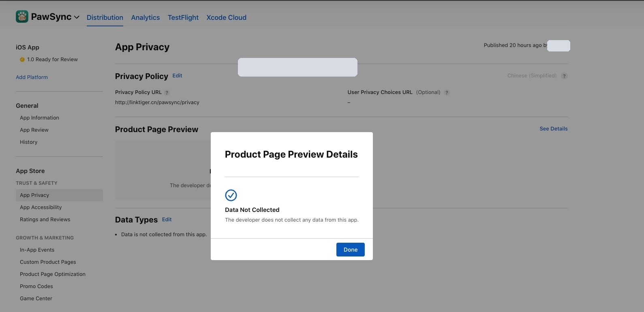Image resolution: width=644 pixels, height=312 pixels.
Task: Open Custom Product Pages in the sidebar
Action: (48, 262)
